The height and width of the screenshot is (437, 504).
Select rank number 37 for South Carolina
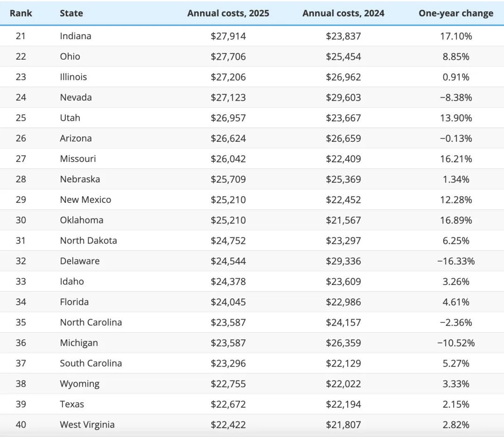pos(21,363)
